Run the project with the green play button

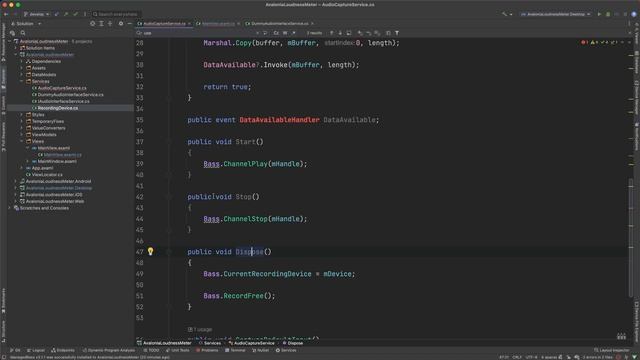pyautogui.click(x=599, y=14)
